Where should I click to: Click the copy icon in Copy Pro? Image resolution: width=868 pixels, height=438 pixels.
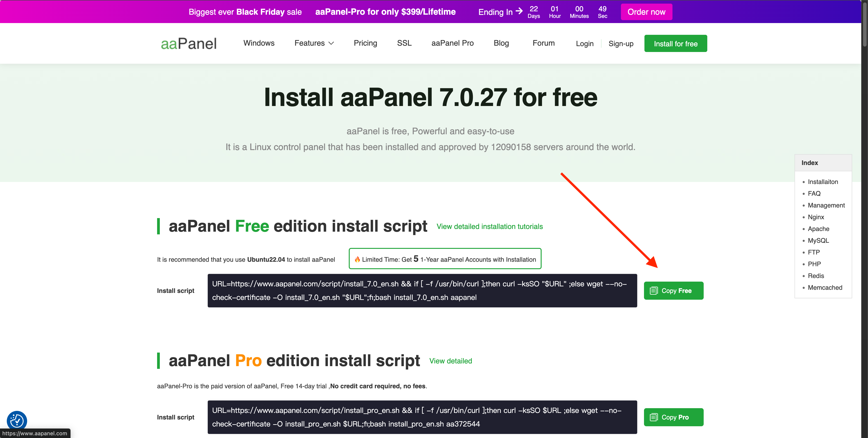tap(654, 417)
